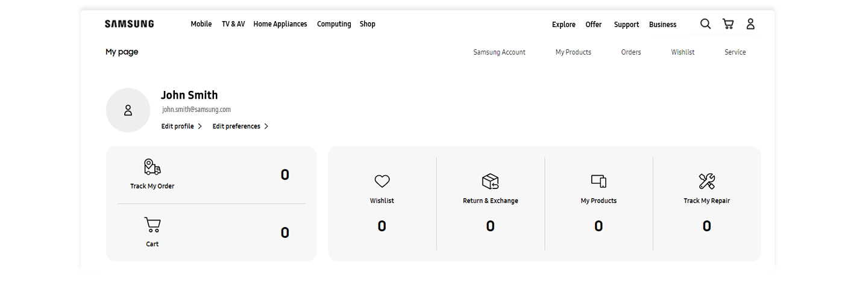
Task: Open the Mobile menu
Action: click(201, 24)
